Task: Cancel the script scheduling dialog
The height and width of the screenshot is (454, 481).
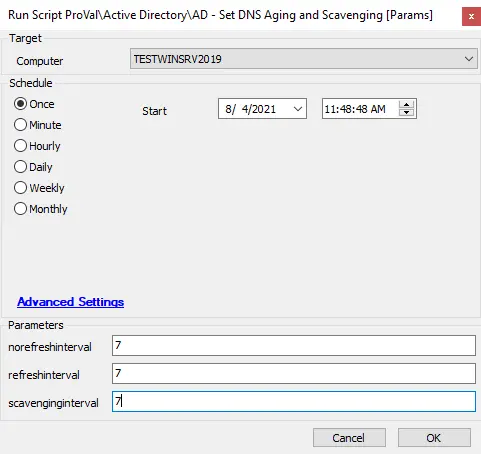Action: (349, 438)
